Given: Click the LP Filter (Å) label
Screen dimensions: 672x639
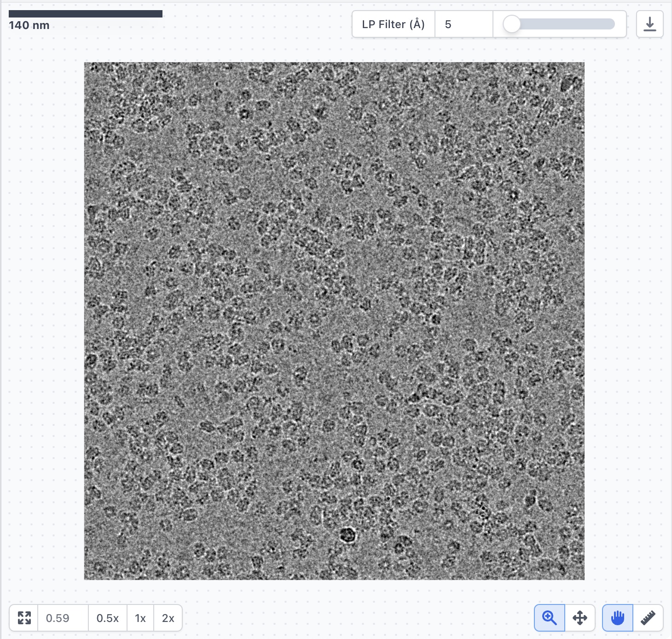Looking at the screenshot, I should [394, 24].
